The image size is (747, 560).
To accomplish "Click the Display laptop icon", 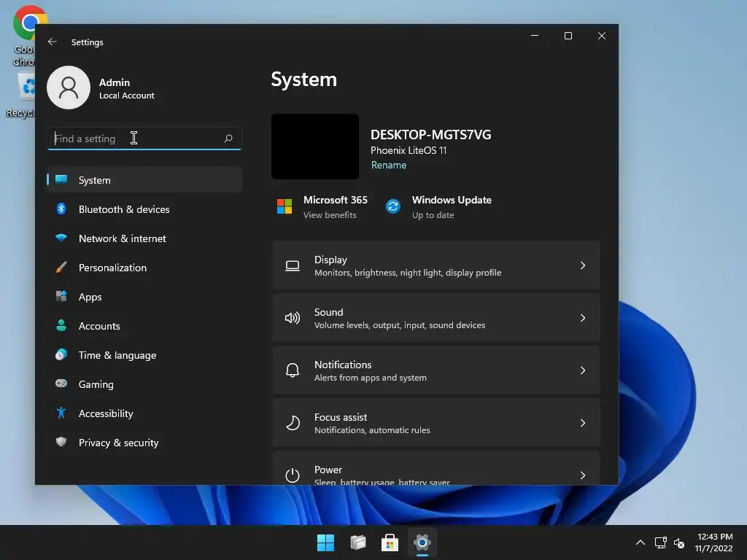I will click(x=293, y=265).
